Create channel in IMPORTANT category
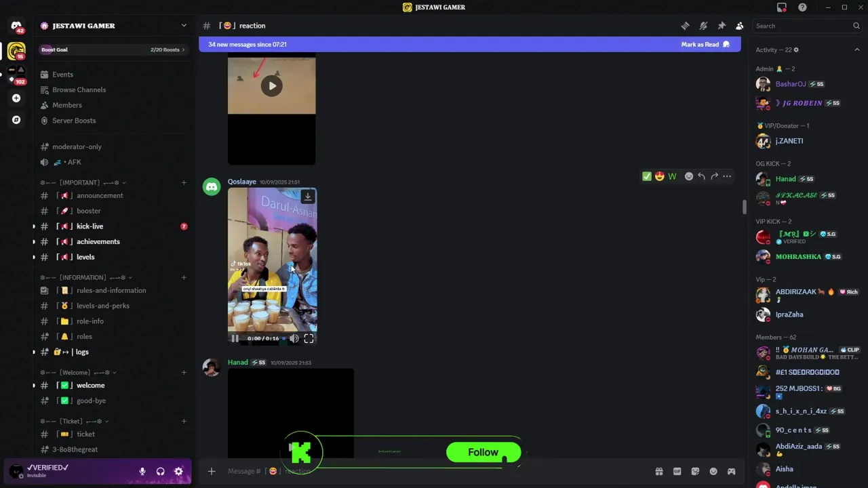Screen dimensions: 868x488 pos(184,182)
